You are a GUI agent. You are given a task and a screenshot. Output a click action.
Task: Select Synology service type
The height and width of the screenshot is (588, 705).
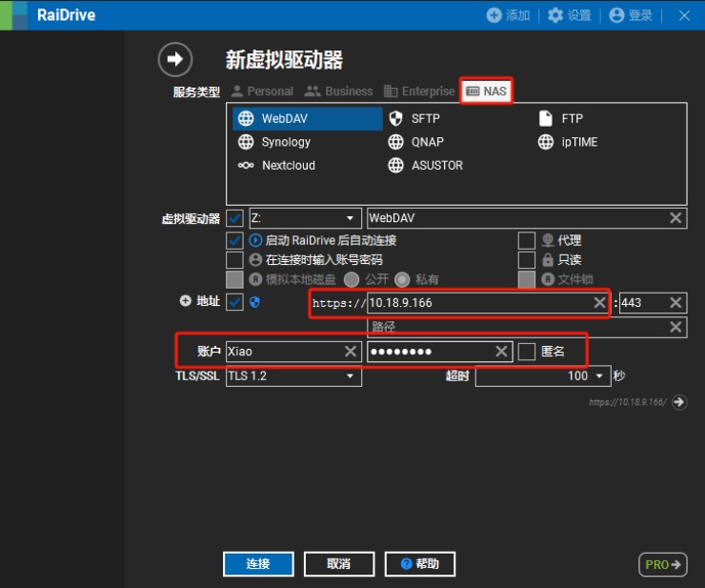coord(274,142)
